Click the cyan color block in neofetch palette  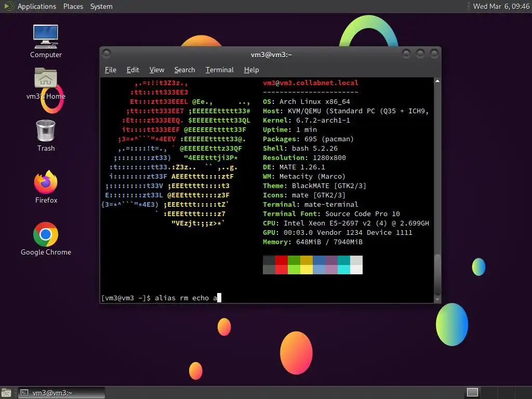344,270
